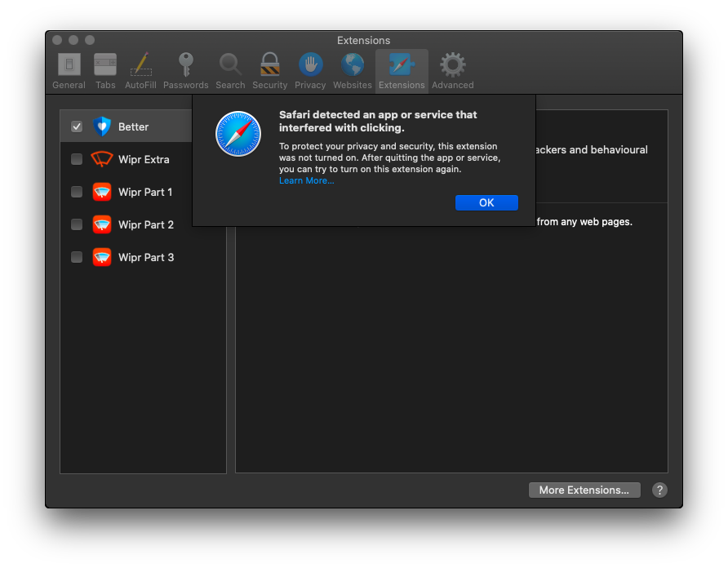Open the General preferences pane
This screenshot has width=728, height=568.
69,71
